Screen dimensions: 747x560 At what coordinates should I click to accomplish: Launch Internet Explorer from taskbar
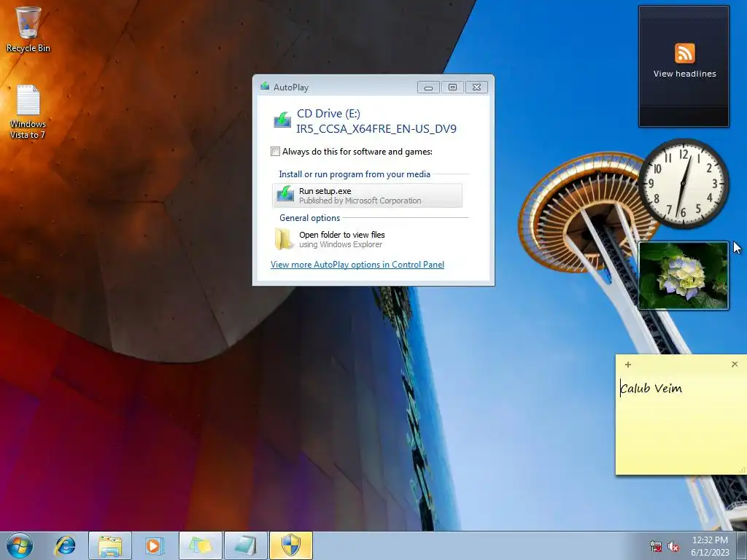(x=65, y=545)
